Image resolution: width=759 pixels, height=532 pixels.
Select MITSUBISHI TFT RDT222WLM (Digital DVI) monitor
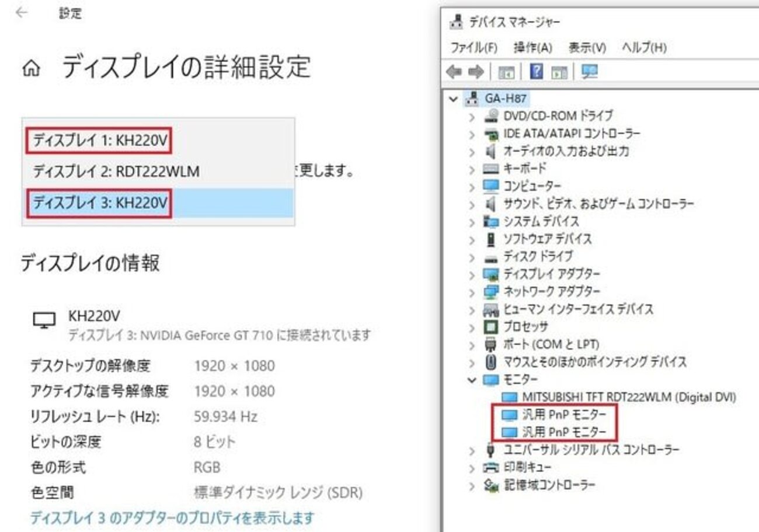tap(629, 397)
